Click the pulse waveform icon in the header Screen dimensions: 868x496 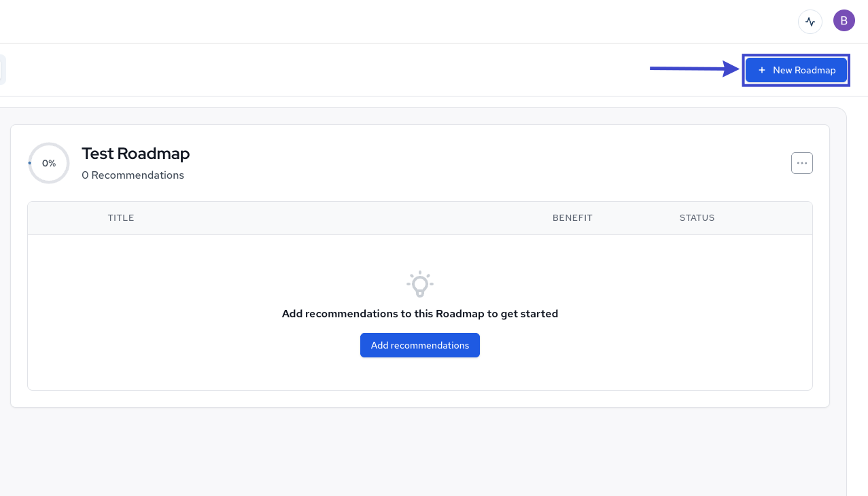coord(810,21)
